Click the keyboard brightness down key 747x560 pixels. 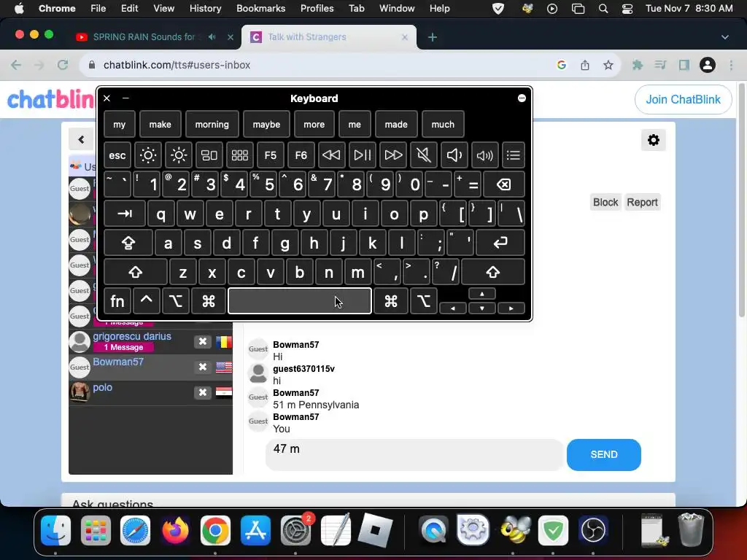click(x=148, y=155)
